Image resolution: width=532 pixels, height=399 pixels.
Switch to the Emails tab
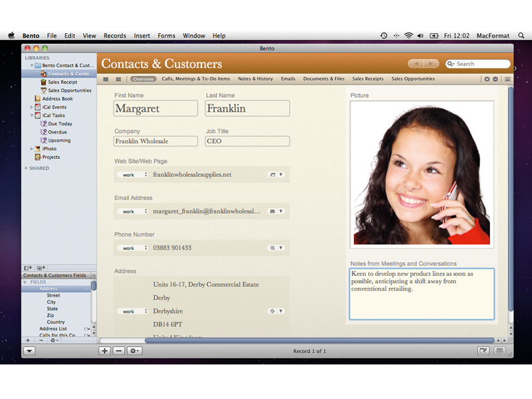pos(288,78)
